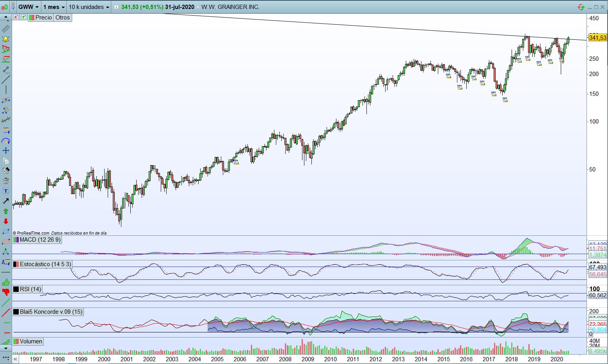The image size is (608, 364).
Task: Select the line segment tool
Action: click(x=6, y=70)
